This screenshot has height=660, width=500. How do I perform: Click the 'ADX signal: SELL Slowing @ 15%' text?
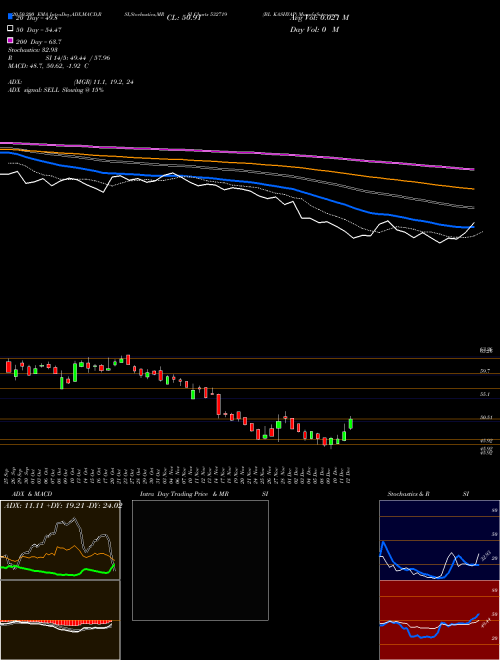pyautogui.click(x=56, y=90)
